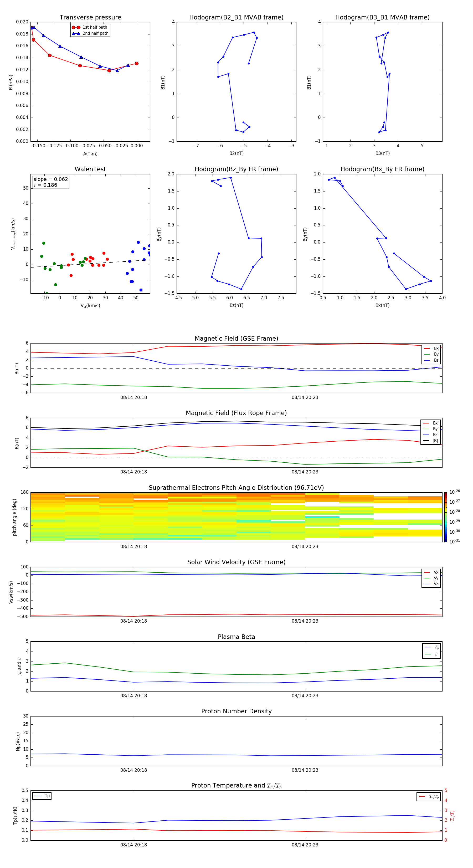Click 08/14 20:18 tick under GSE magnetic field
The height and width of the screenshot is (868, 473).
134,398
